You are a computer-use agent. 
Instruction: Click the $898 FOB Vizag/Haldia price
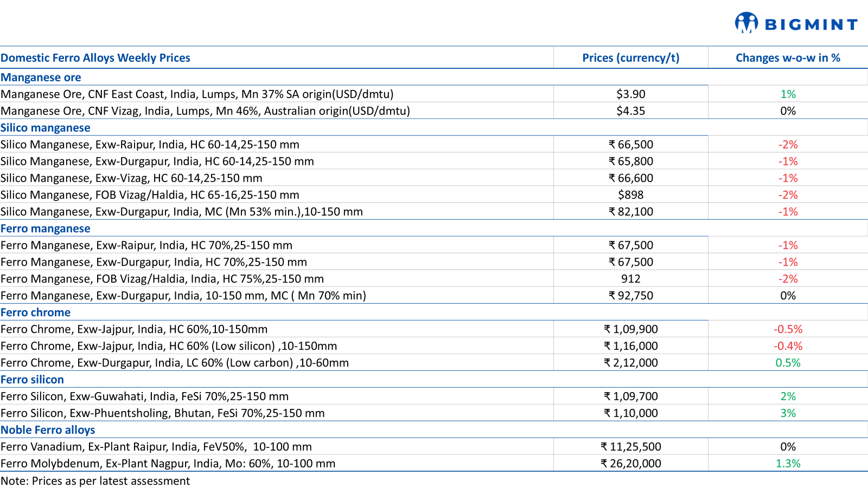coord(630,195)
